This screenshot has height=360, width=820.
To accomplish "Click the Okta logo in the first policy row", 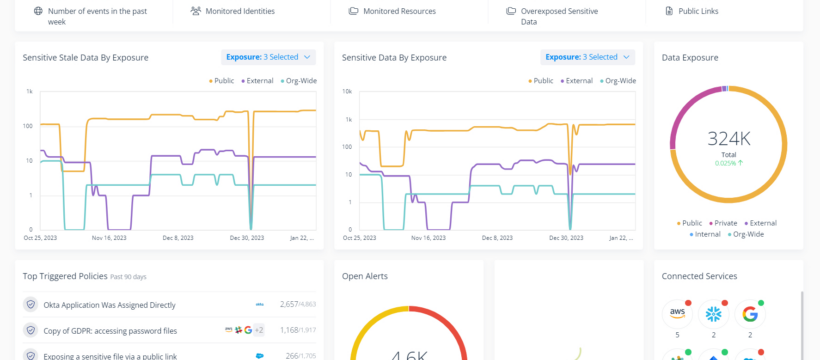I will [259, 305].
